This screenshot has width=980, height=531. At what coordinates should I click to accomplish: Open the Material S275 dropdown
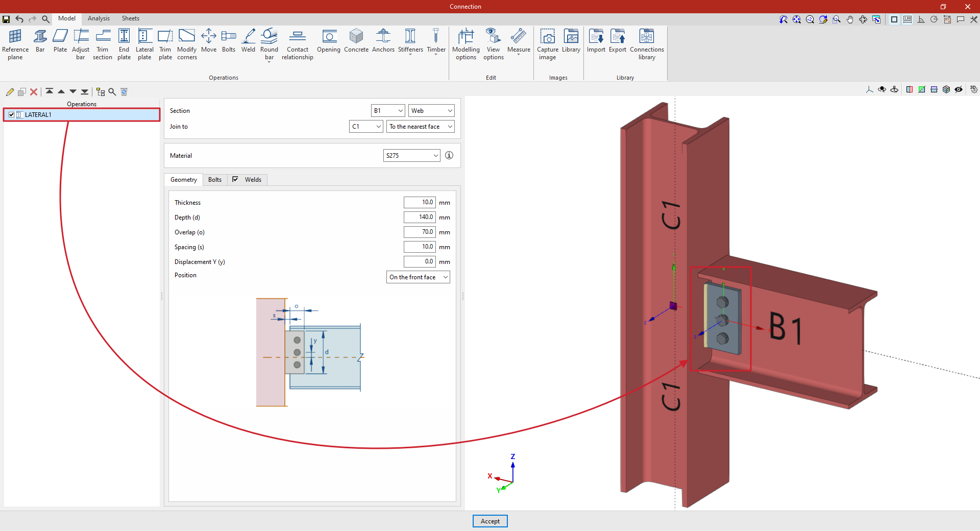[411, 156]
